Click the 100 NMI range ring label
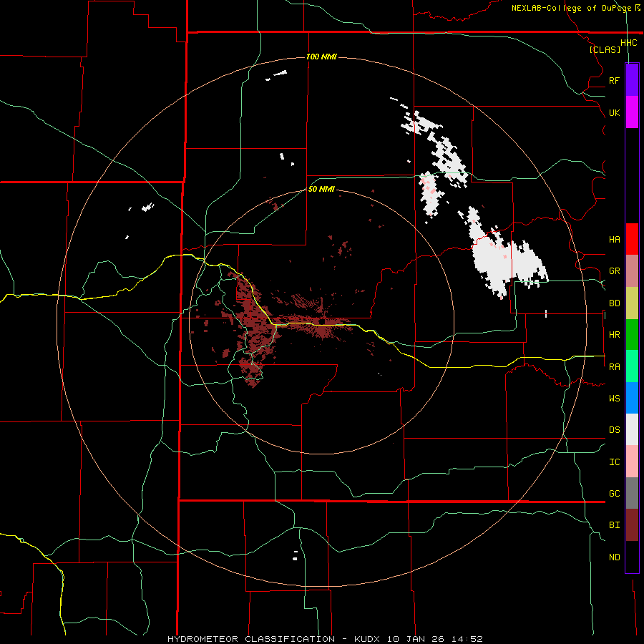This screenshot has height=644, width=644. pos(321,57)
